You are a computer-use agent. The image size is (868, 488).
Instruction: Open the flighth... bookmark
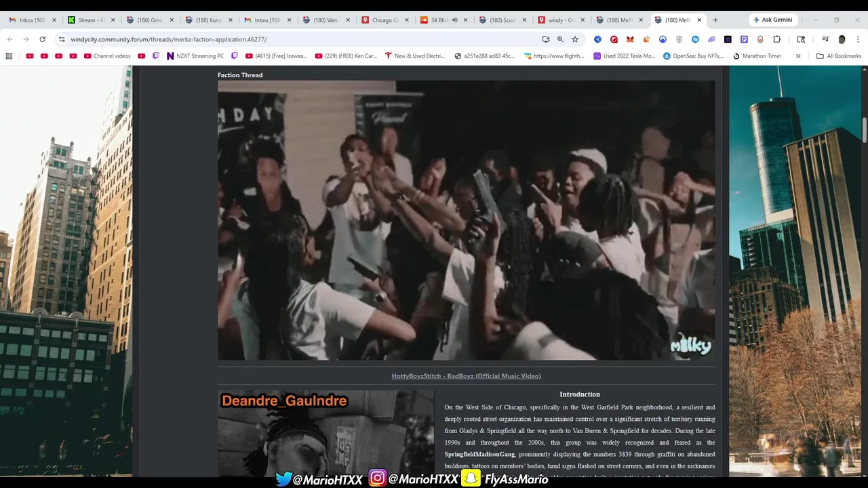coord(554,56)
